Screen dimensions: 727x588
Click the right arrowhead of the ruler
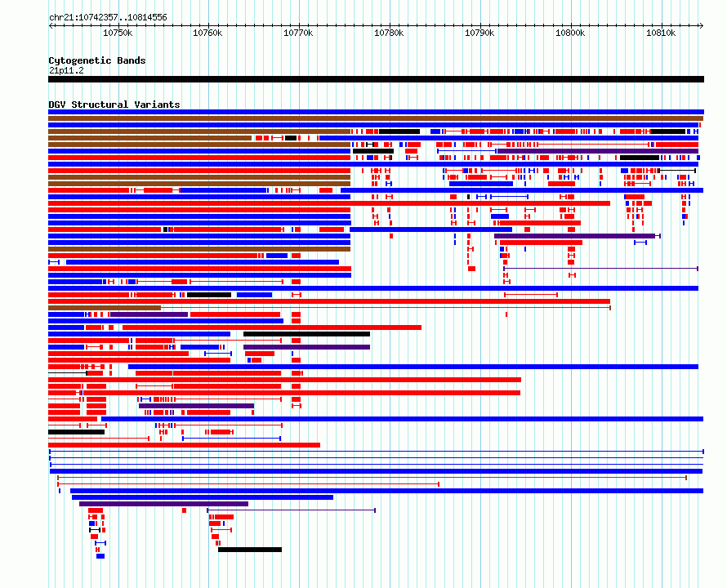point(702,26)
